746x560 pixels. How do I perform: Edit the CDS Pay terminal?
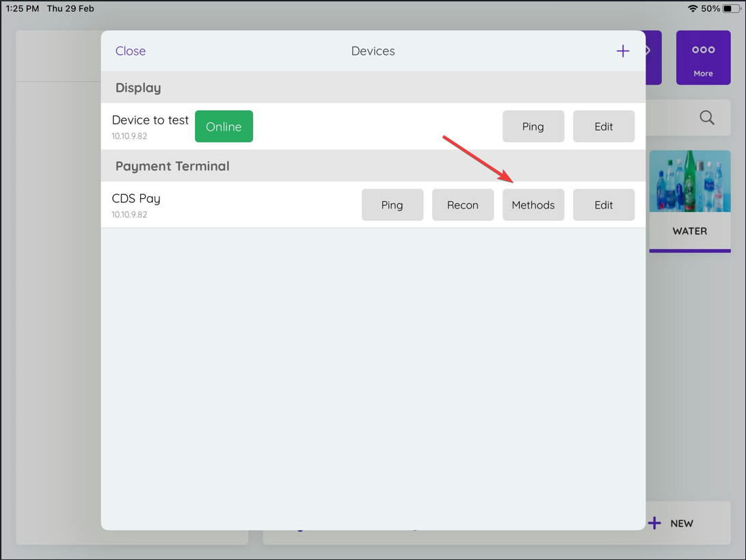(604, 204)
